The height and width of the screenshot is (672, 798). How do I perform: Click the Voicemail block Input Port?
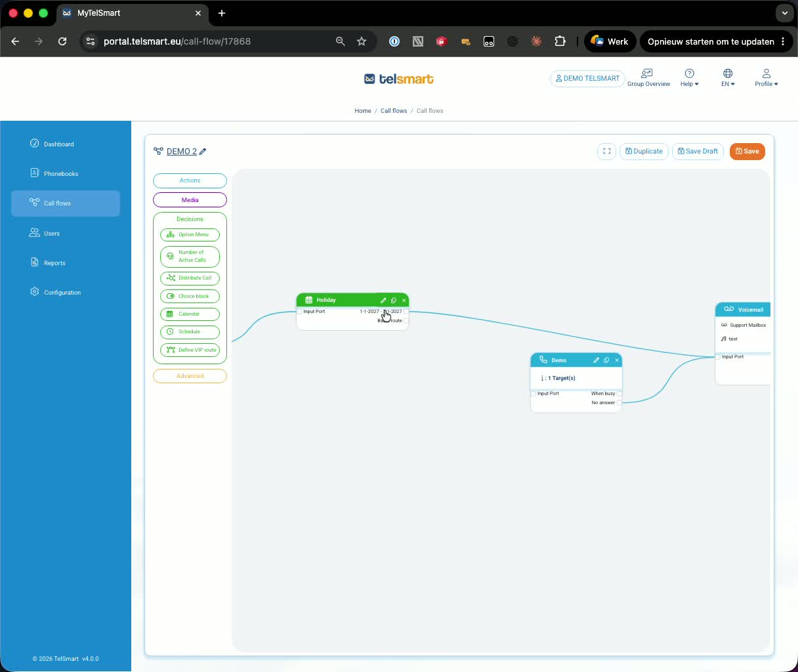pos(719,357)
